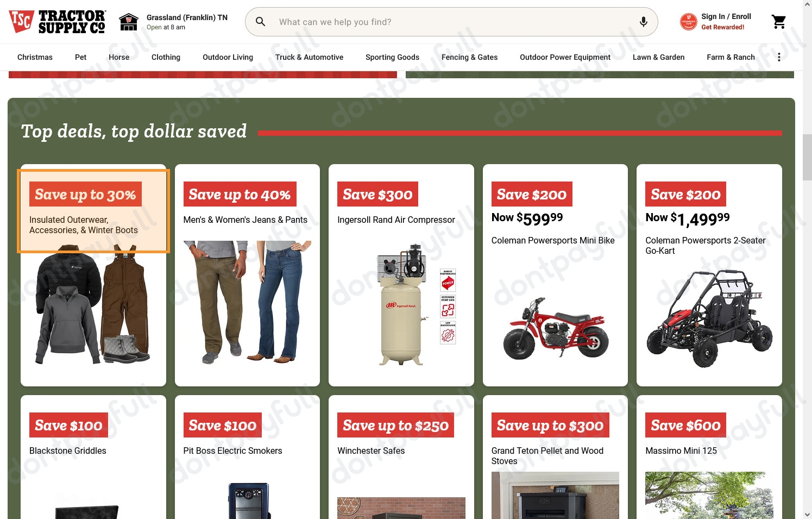Open Lawn & Garden category menu
Screen dimensions: 812x519
tap(658, 57)
